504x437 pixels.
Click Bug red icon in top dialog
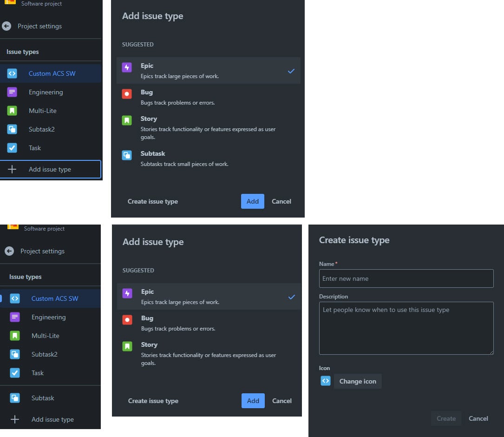(x=127, y=94)
